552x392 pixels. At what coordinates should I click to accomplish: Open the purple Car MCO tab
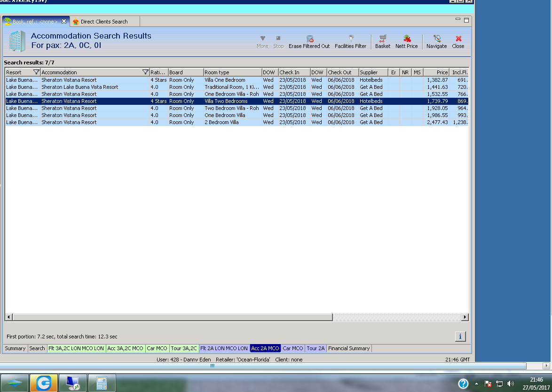coord(293,348)
